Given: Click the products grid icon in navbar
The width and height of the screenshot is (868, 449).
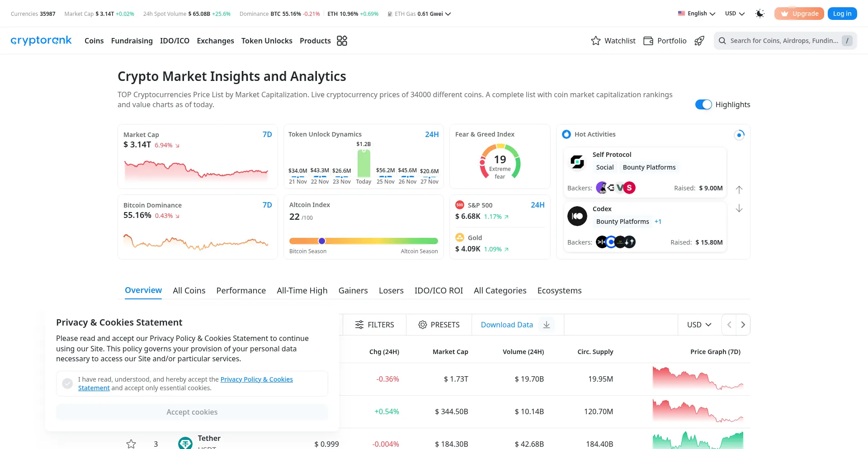Looking at the screenshot, I should click(x=342, y=41).
